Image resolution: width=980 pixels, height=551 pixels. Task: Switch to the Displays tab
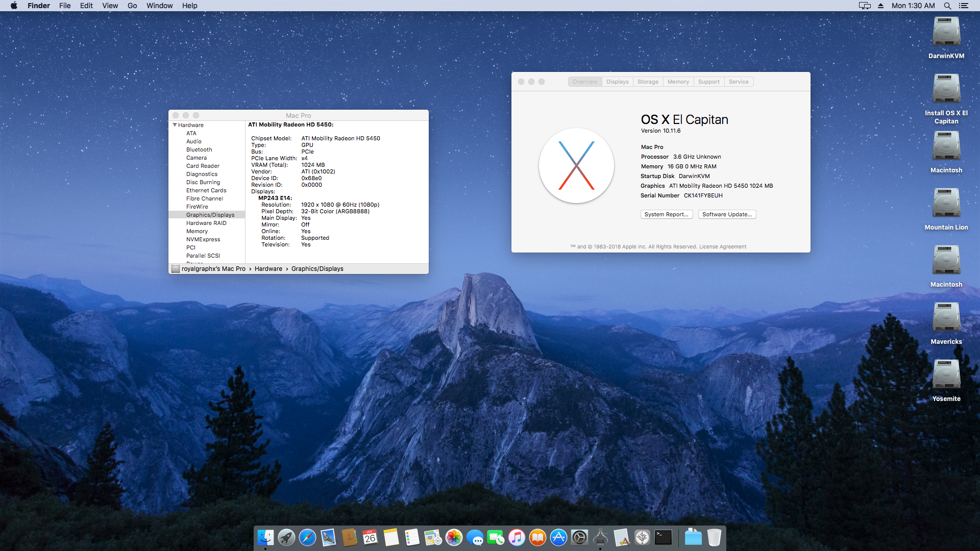(x=617, y=82)
